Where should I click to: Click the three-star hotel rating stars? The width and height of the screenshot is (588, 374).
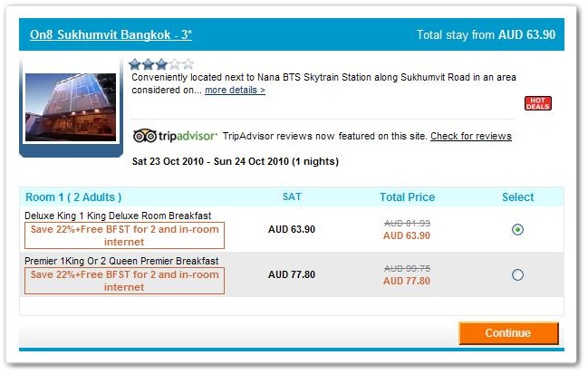point(161,64)
